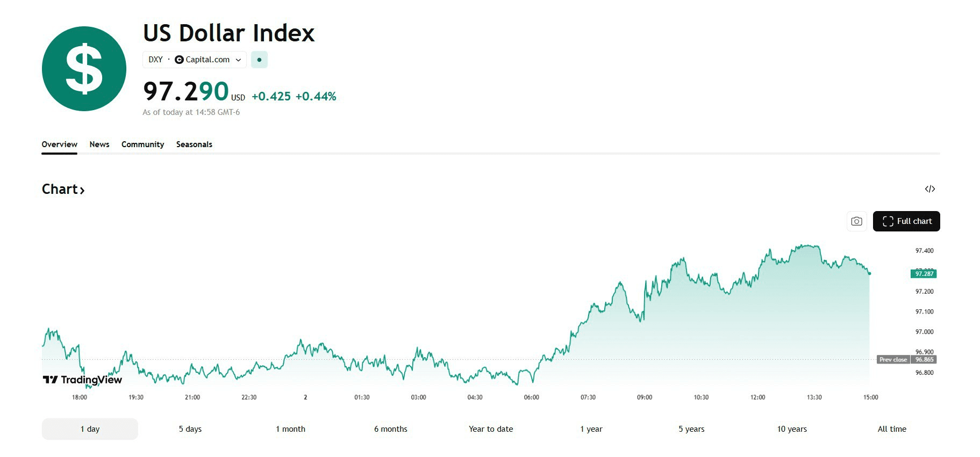
Task: Click the green market status dot
Action: 259,60
